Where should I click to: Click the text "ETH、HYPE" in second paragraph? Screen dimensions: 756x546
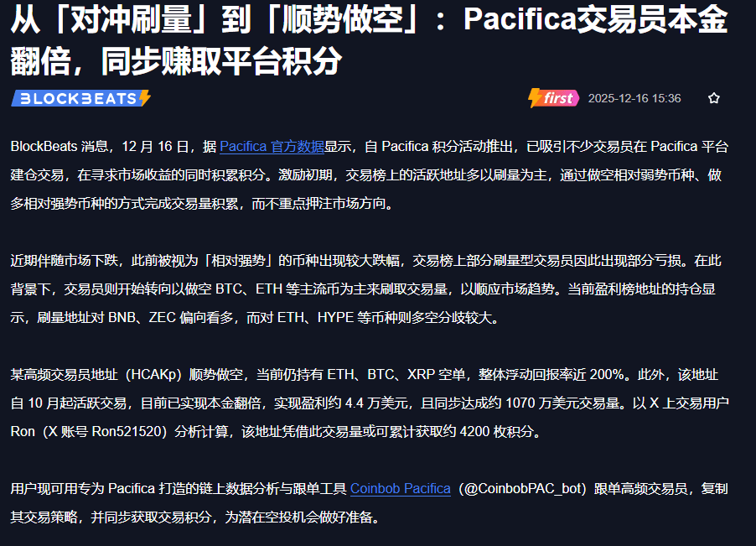point(315,318)
